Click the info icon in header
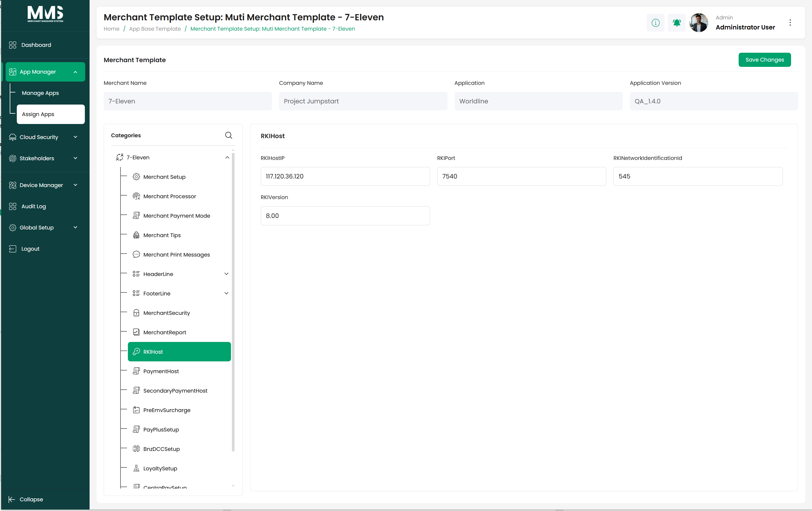This screenshot has height=511, width=812. 655,23
